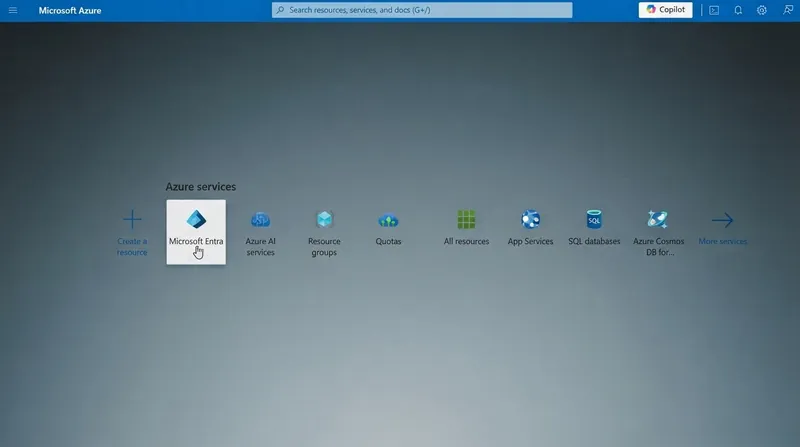The width and height of the screenshot is (800, 447).
Task: Click the Microsoft Azure home title
Action: click(70, 10)
